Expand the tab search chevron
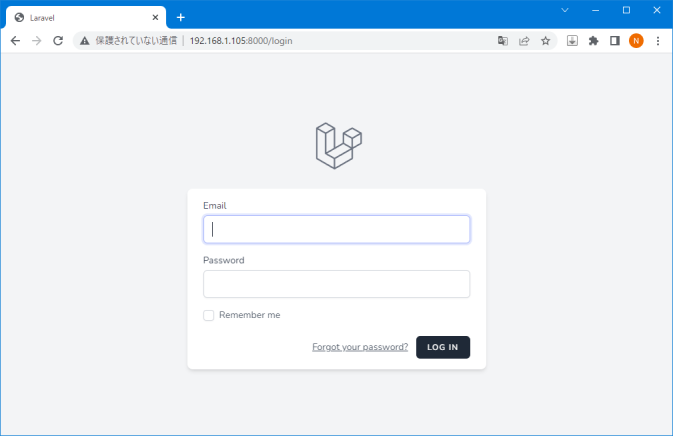Screen dimensions: 673x436 point(565,10)
